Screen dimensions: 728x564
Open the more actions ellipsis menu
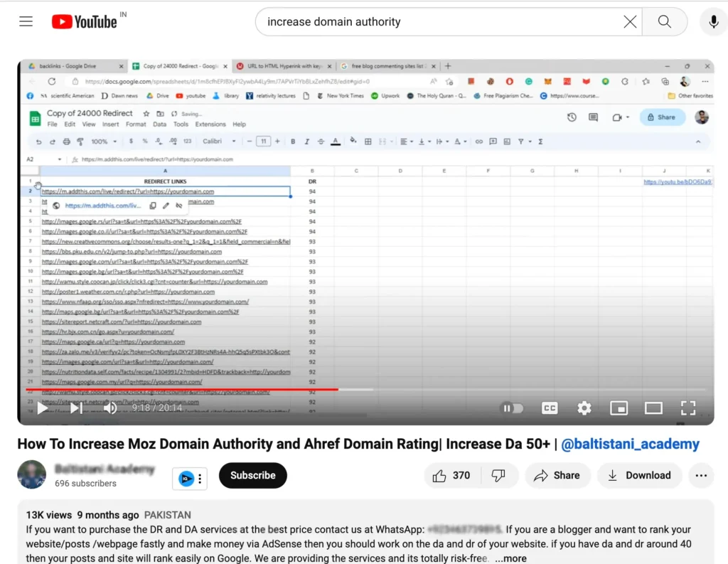[x=701, y=475]
